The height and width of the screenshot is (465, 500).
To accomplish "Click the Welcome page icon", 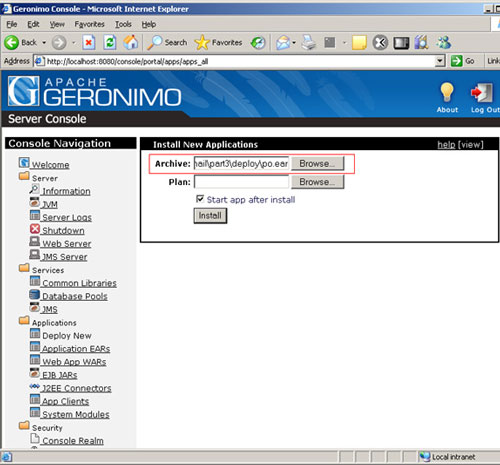I will pos(24,163).
